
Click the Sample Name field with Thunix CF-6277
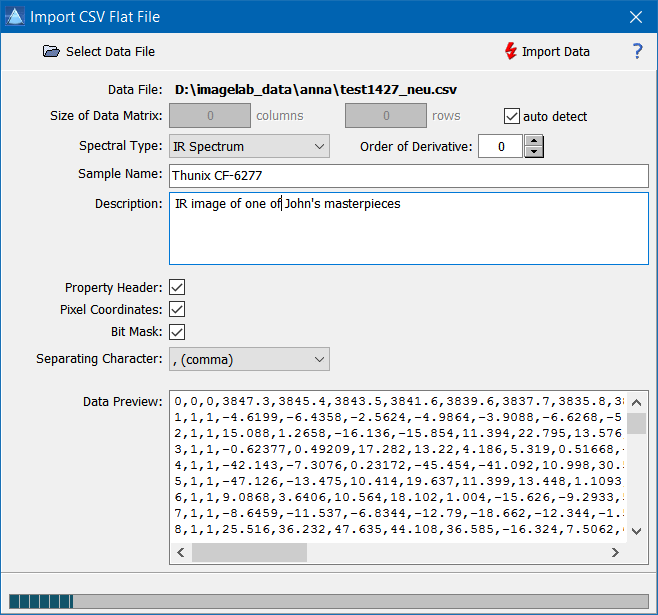pos(409,175)
